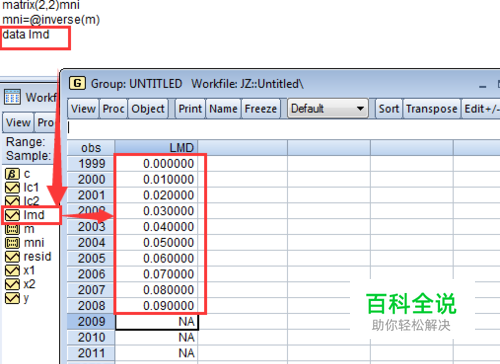Toggle Edit+/- mode
Screen dimensions: 500x364
tap(481, 109)
